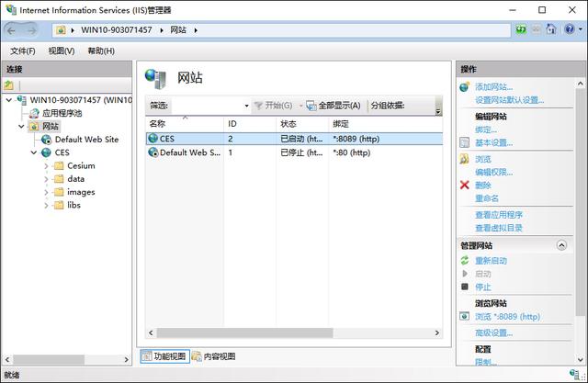This screenshot has height=383, width=588.
Task: Switch to 功能视图 tab
Action: [x=165, y=356]
